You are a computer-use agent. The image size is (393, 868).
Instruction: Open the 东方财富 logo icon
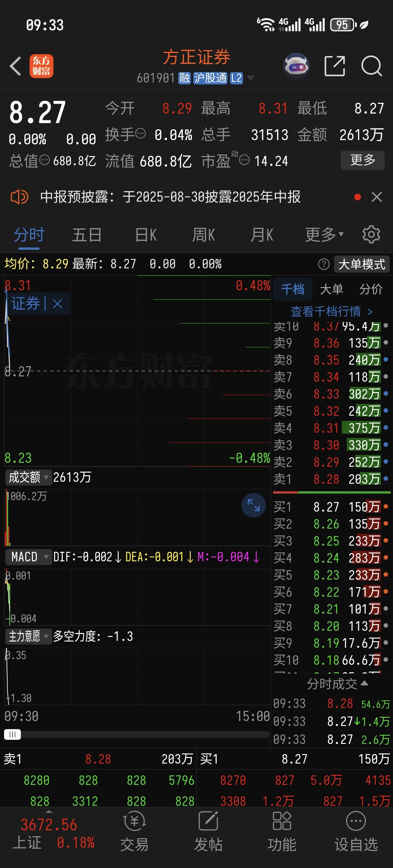click(x=42, y=66)
